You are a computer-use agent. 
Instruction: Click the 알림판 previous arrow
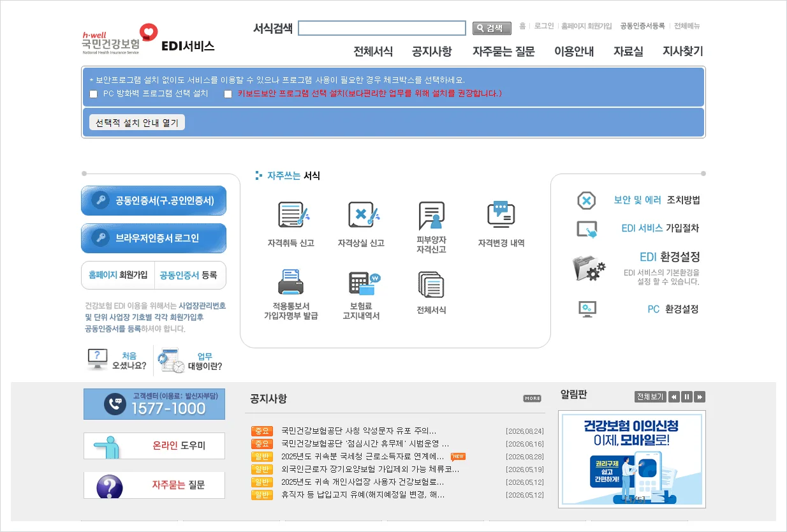pos(674,397)
